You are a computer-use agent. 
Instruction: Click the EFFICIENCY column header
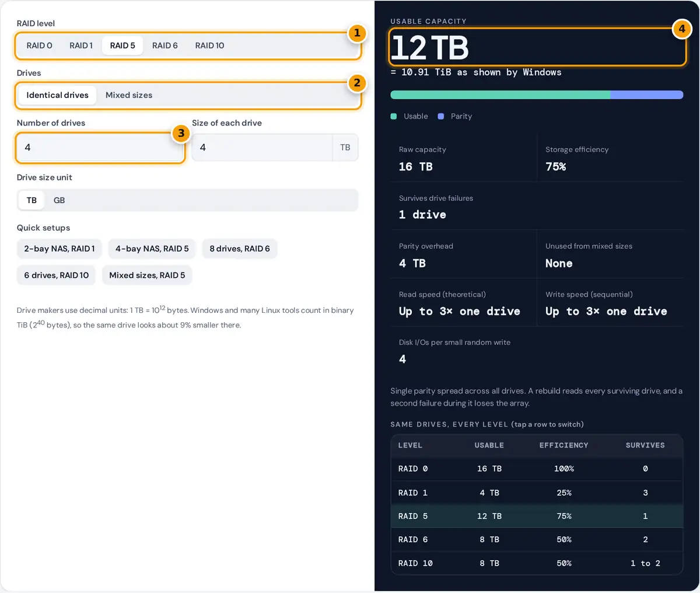564,445
